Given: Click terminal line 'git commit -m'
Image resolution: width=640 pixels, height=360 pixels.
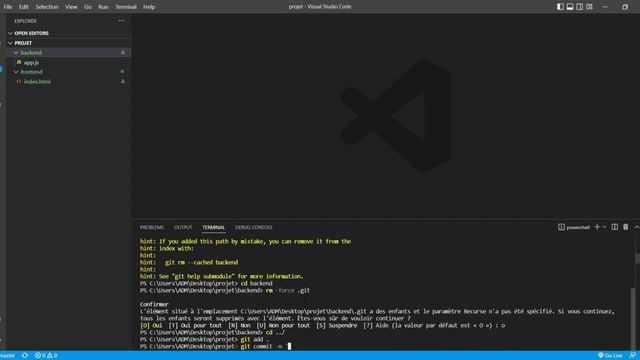Looking at the screenshot, I should tap(261, 346).
